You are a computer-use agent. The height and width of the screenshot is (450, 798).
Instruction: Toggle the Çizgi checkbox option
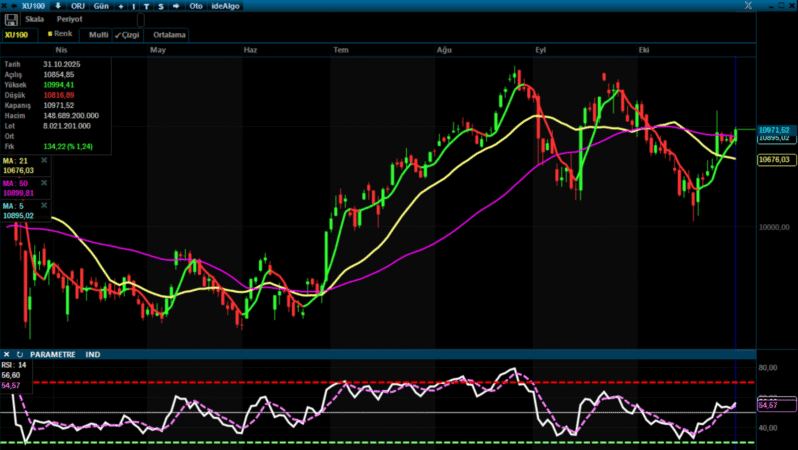127,34
